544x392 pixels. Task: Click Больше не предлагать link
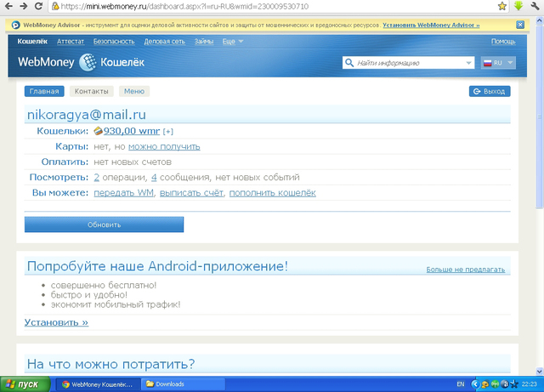(466, 270)
